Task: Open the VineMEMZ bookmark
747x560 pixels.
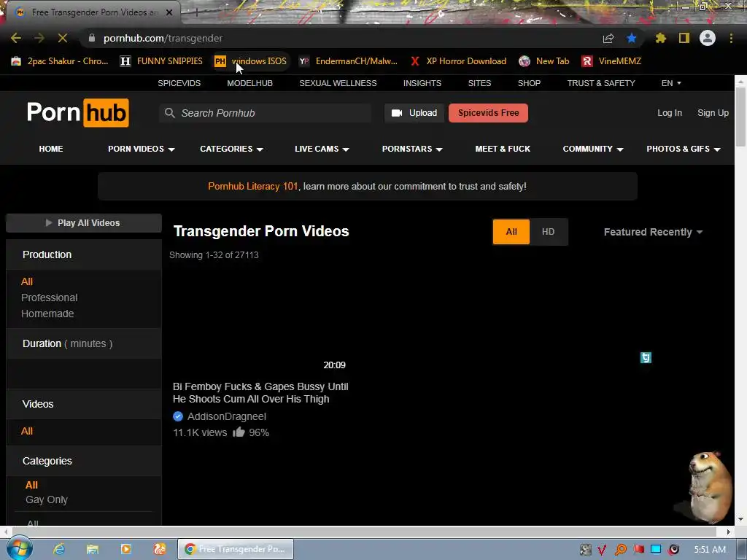Action: pos(611,61)
